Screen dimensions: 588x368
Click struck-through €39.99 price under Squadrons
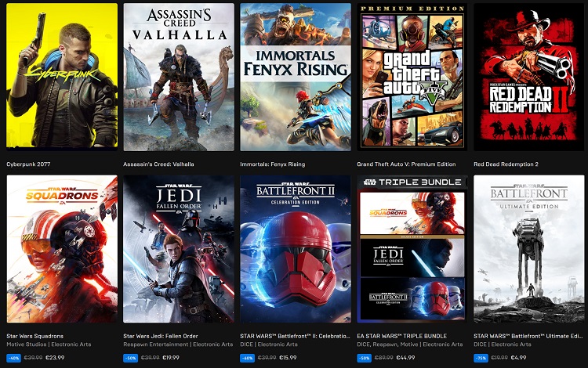[x=34, y=358]
